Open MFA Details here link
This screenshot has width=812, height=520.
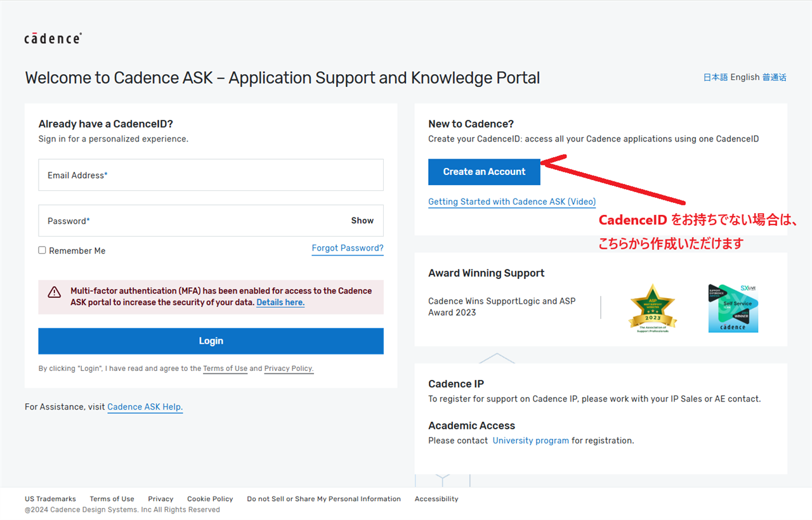coord(280,302)
